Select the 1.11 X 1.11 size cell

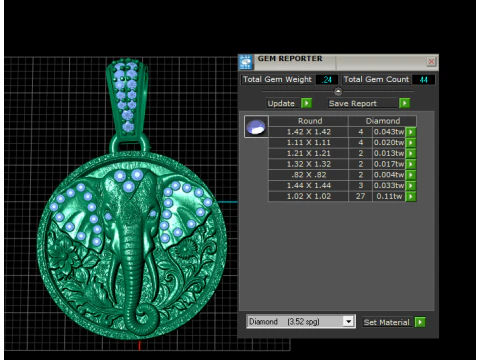pyautogui.click(x=308, y=143)
